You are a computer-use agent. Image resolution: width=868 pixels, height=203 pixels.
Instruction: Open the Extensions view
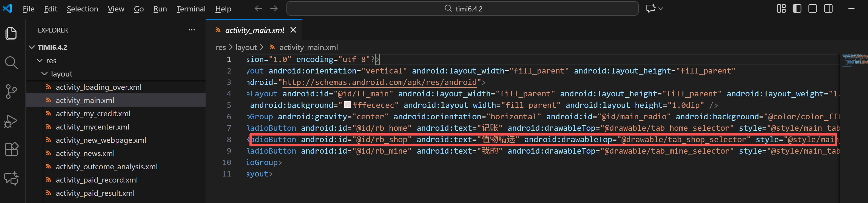(11, 149)
